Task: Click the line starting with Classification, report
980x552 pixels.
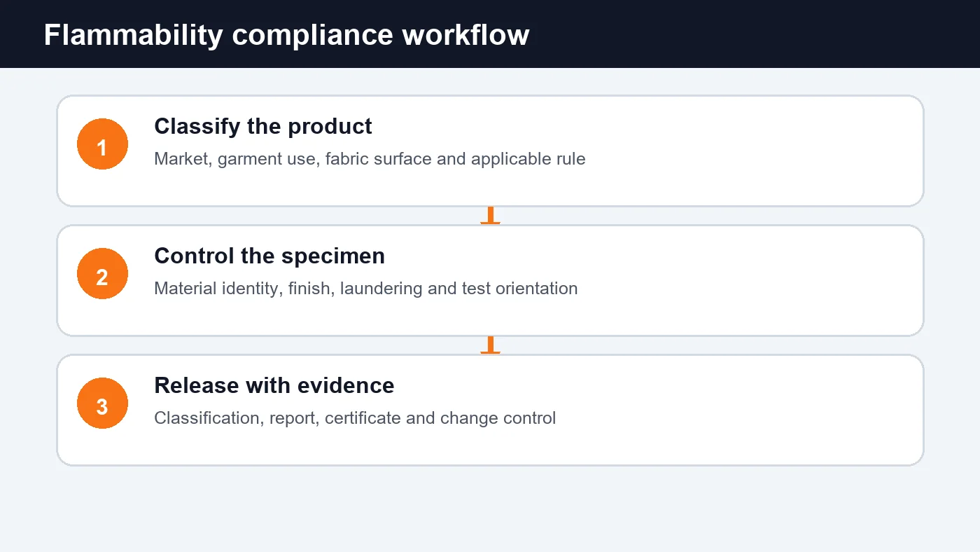Action: pyautogui.click(x=355, y=418)
